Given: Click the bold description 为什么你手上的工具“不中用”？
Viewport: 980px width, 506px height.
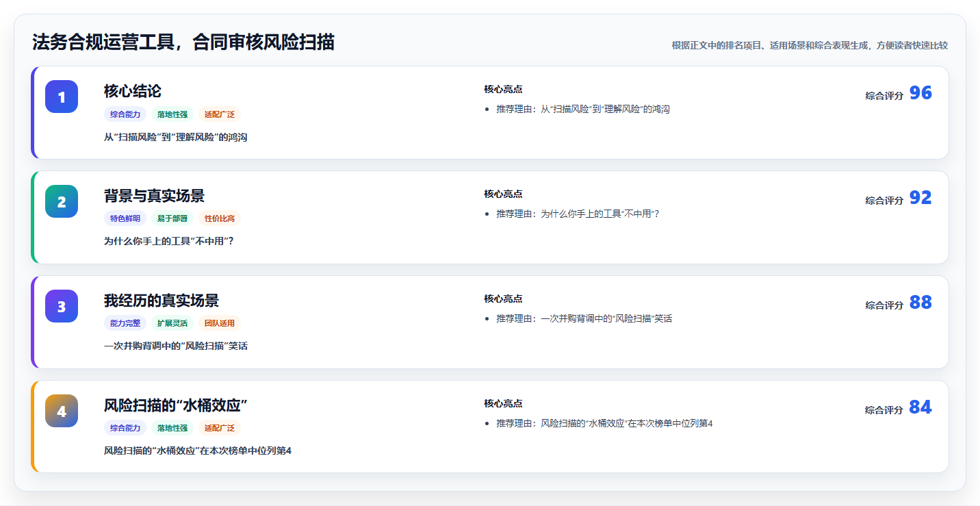Looking at the screenshot, I should 169,242.
